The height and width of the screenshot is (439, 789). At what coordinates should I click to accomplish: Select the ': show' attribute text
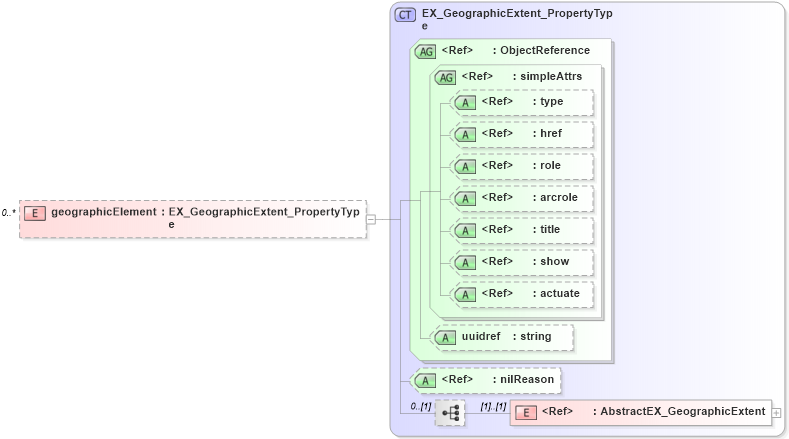[x=551, y=261]
